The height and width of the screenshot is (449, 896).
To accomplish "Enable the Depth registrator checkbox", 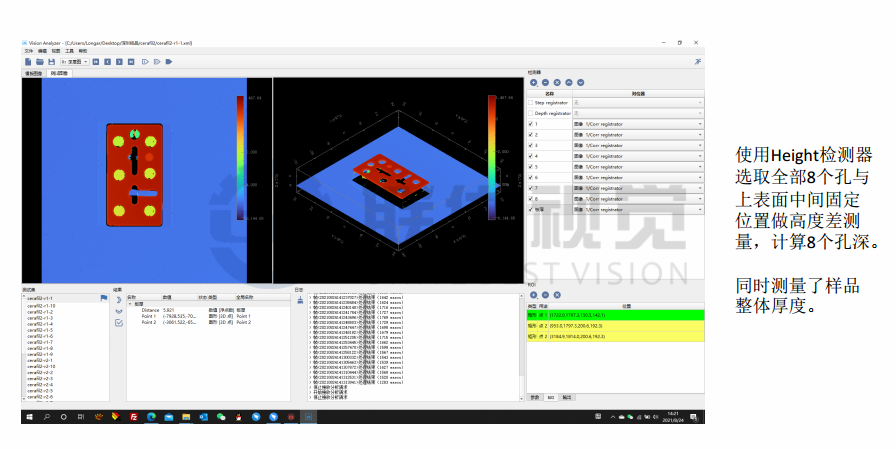I will (x=531, y=113).
